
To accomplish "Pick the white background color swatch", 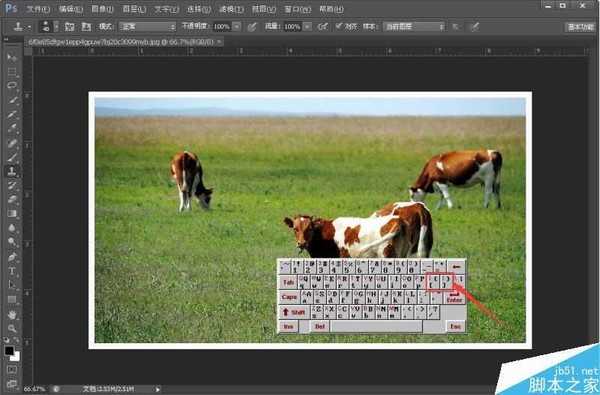I will click(16, 357).
